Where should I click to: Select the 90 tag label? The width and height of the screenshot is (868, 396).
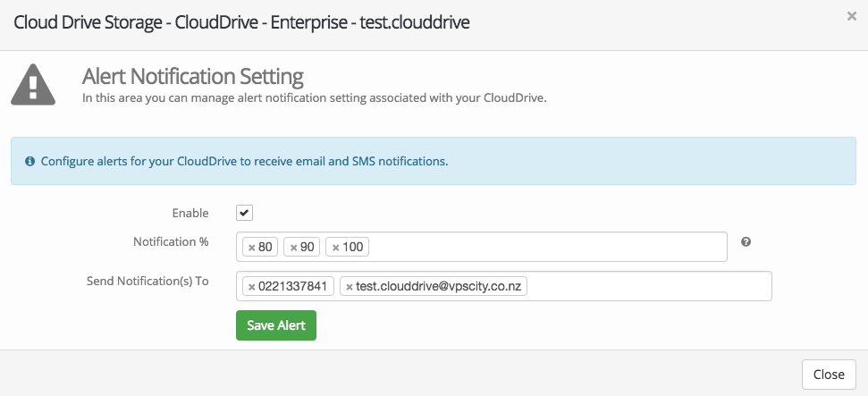coord(308,247)
